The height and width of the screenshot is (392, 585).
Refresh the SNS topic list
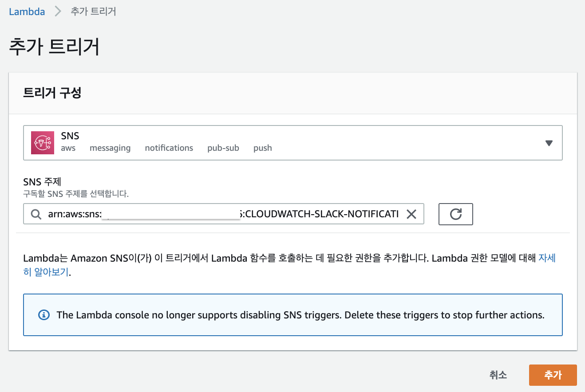pos(456,214)
